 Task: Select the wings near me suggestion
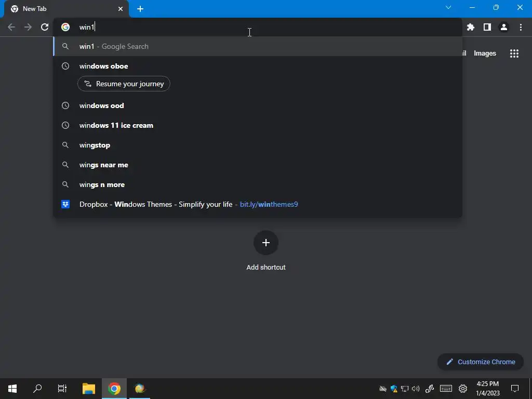[258, 165]
